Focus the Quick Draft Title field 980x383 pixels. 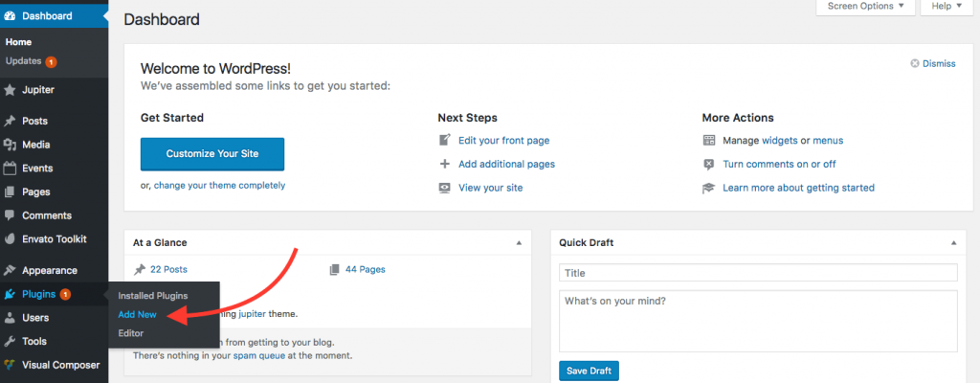click(758, 273)
